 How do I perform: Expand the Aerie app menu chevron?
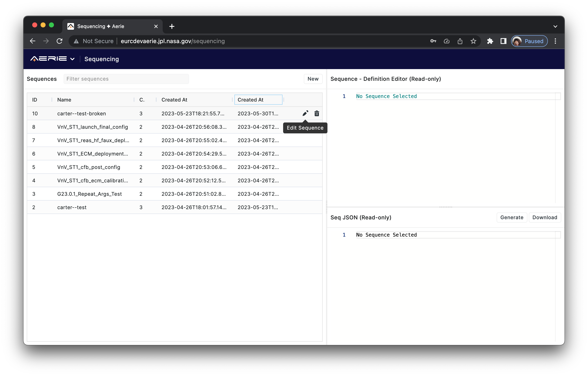tap(72, 59)
